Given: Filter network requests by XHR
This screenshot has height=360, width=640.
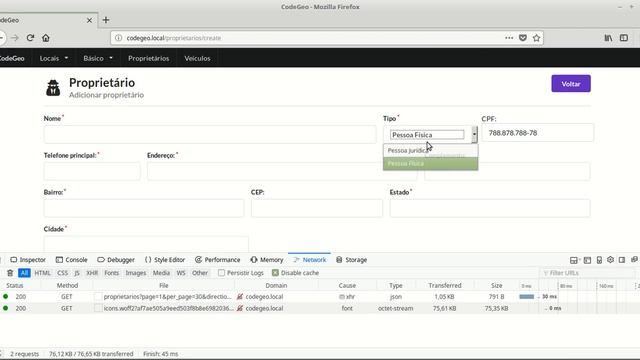Looking at the screenshot, I should click(92, 273).
